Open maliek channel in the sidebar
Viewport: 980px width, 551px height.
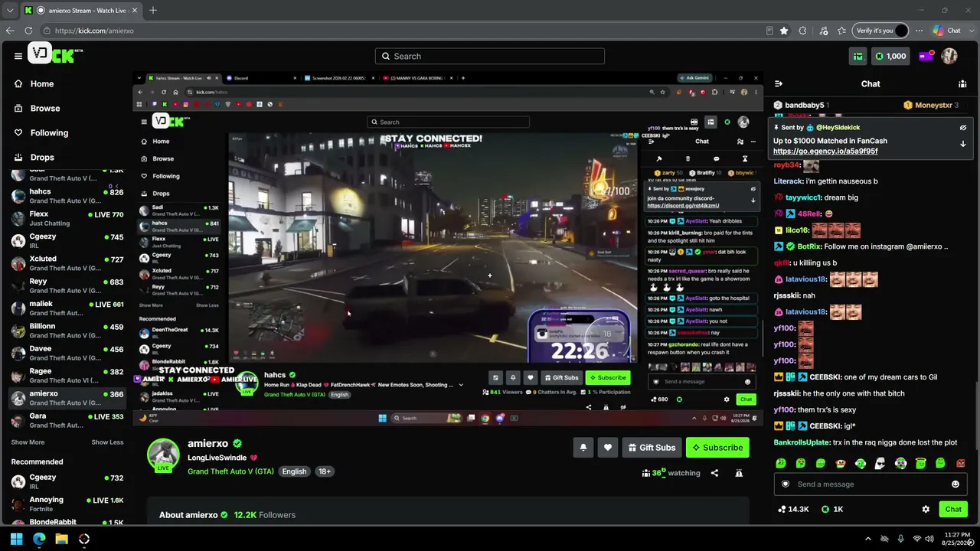pos(67,308)
